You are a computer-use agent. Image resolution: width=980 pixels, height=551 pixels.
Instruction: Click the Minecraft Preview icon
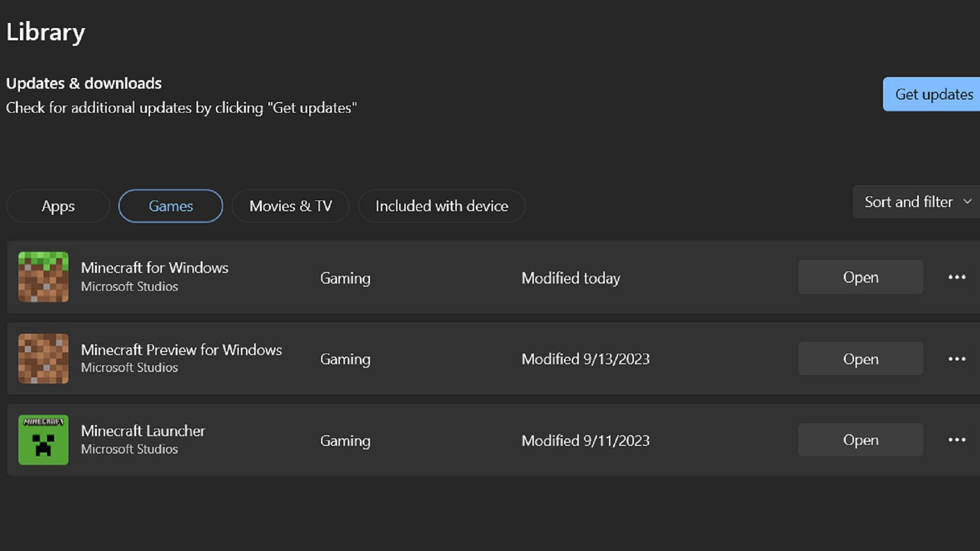coord(43,359)
